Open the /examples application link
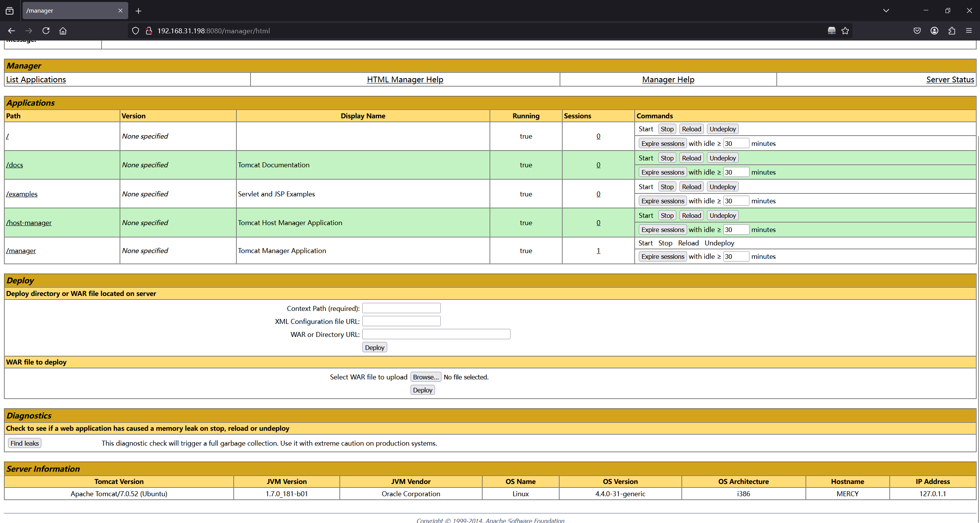The width and height of the screenshot is (980, 523). [22, 194]
